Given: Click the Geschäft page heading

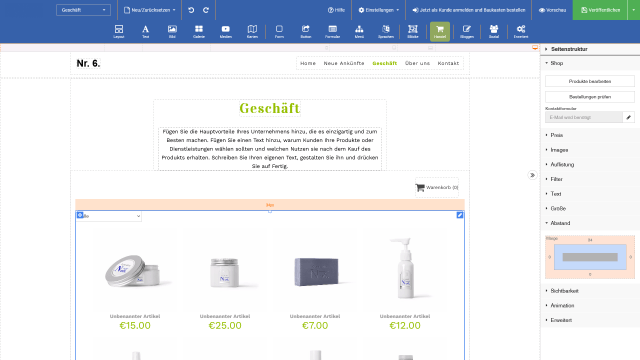Looking at the screenshot, I should [x=270, y=108].
